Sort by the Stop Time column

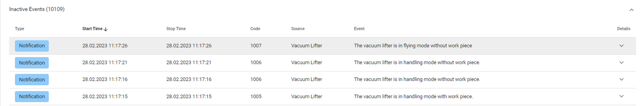[176, 29]
